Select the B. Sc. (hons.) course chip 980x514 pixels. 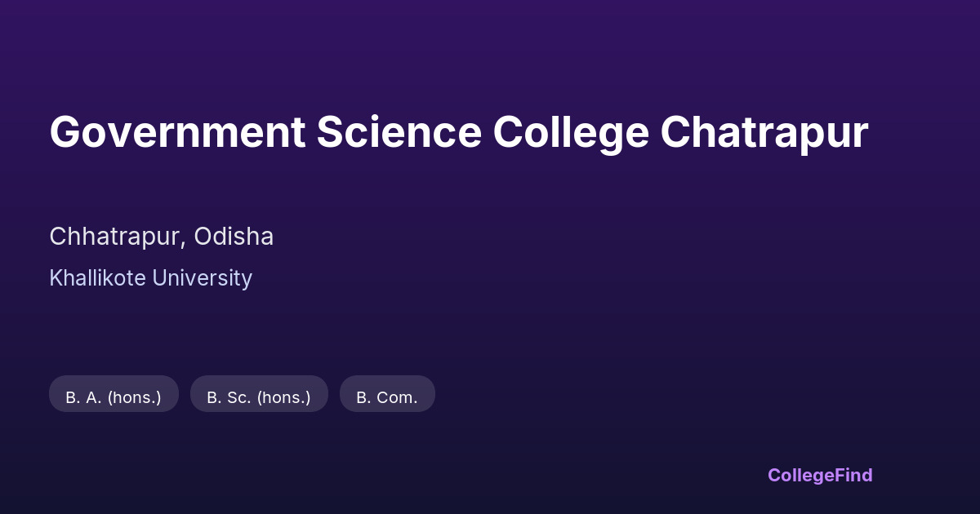pos(259,397)
